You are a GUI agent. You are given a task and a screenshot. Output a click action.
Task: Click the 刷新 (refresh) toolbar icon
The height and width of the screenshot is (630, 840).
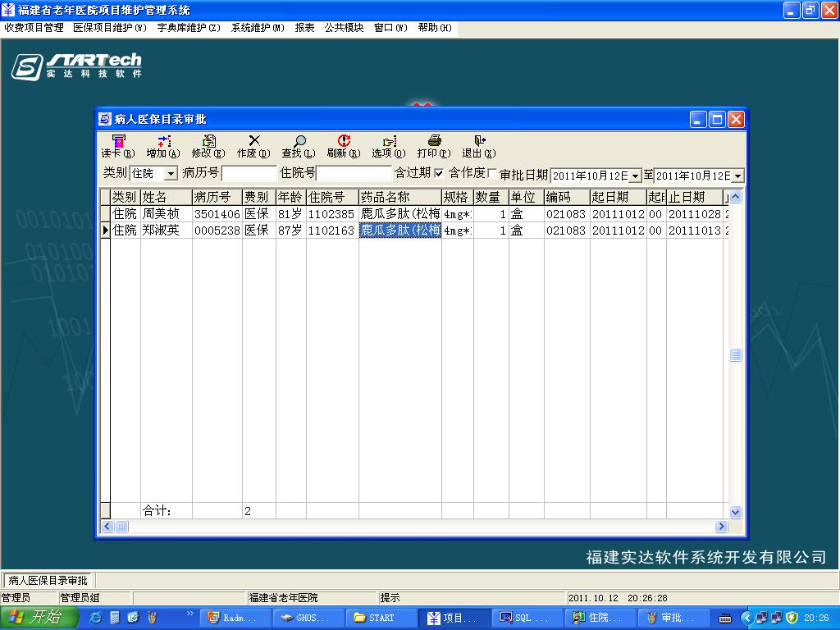tap(344, 140)
